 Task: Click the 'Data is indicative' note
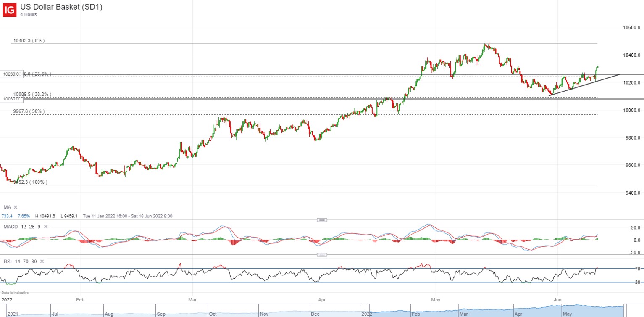(x=15, y=292)
